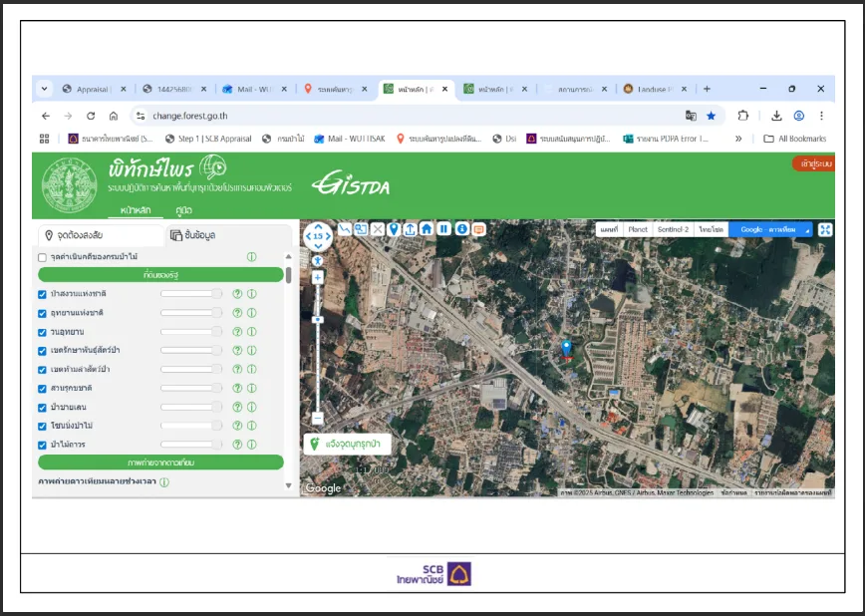The height and width of the screenshot is (616, 865).
Task: Click the opacity slider for อุทยานแห่งชาติ layer
Action: (x=191, y=313)
